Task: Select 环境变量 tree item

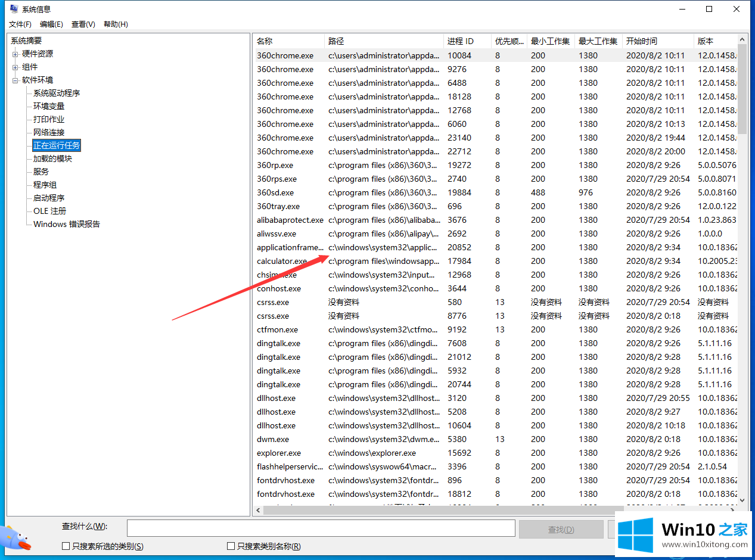Action: [x=49, y=106]
